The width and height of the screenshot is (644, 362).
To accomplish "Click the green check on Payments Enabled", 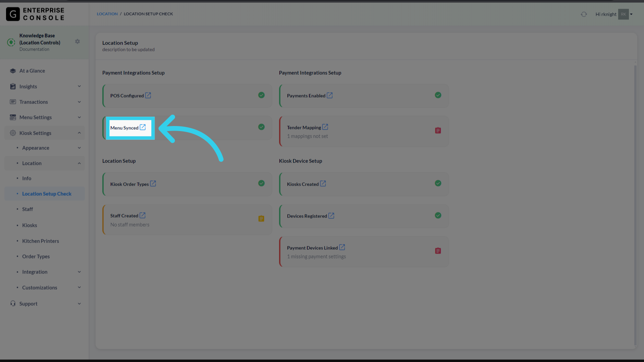I will tap(438, 95).
